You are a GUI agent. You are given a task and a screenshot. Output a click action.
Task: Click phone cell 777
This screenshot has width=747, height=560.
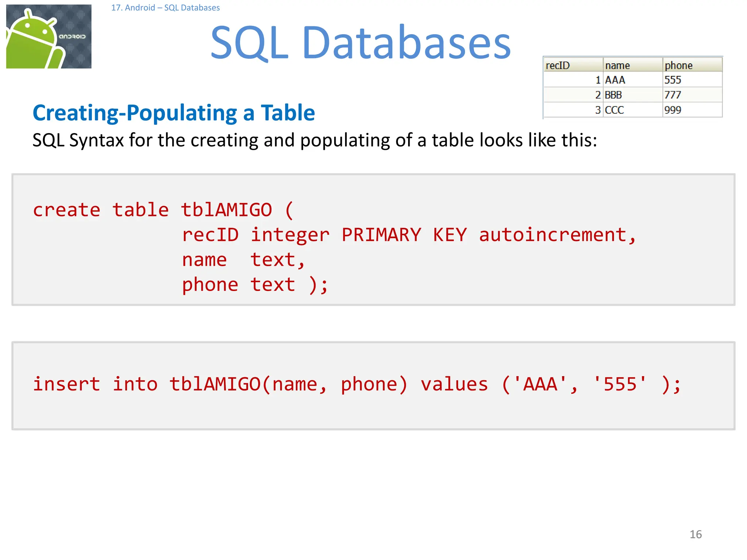click(x=692, y=95)
